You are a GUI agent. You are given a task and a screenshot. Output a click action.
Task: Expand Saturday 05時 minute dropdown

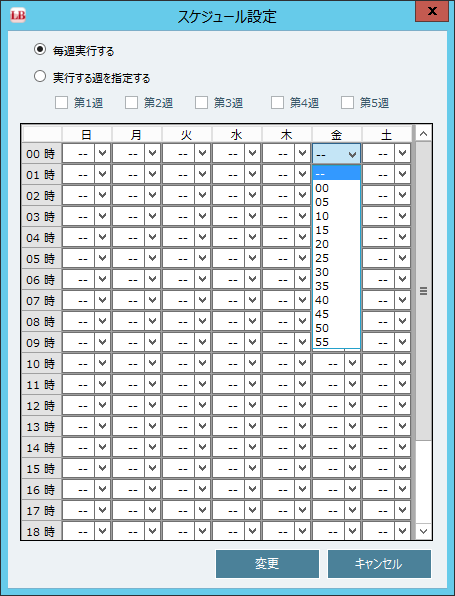coord(387,258)
